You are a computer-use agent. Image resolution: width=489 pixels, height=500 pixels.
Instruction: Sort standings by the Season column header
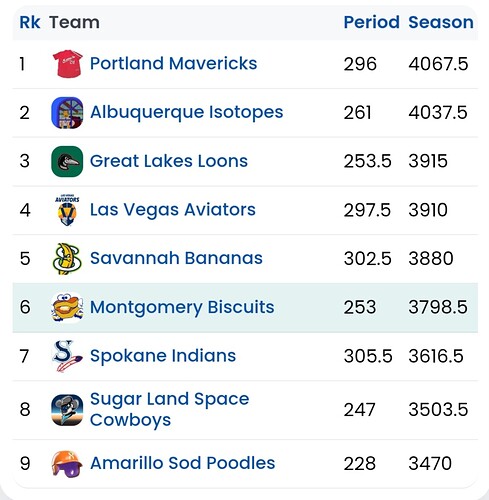[x=441, y=22]
